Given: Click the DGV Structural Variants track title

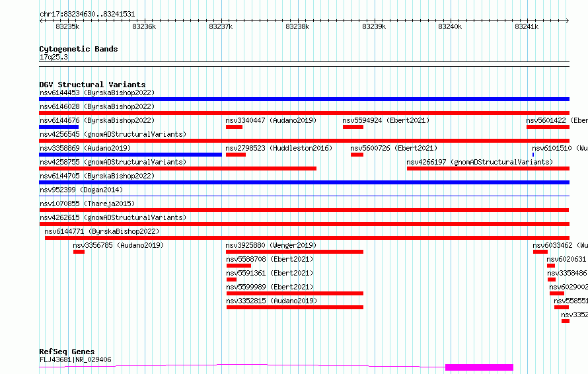Looking at the screenshot, I should 92,85.
